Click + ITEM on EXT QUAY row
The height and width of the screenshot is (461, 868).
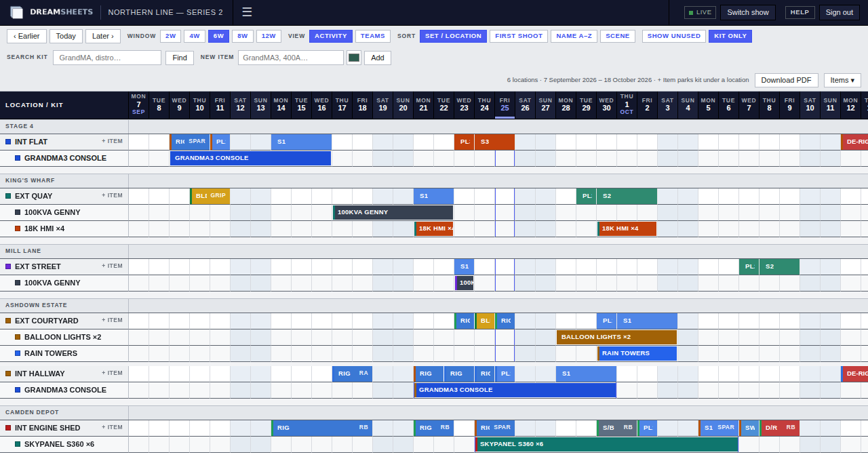(x=112, y=195)
